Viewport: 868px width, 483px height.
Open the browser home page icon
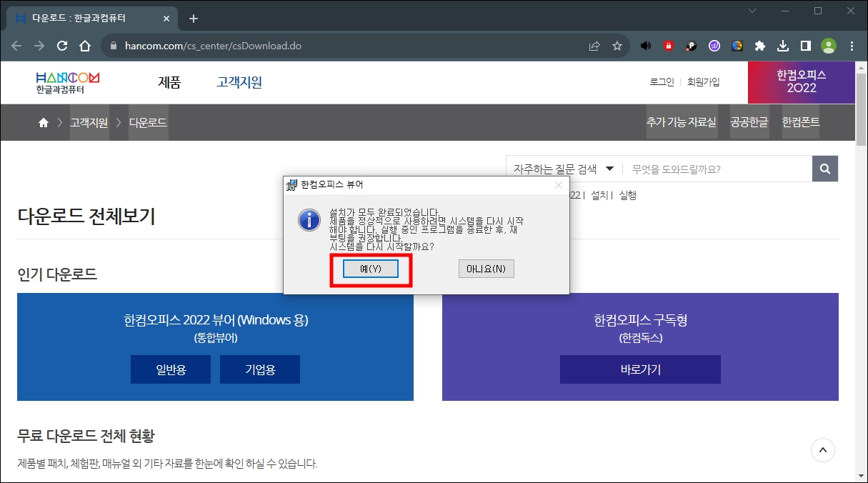[x=85, y=46]
